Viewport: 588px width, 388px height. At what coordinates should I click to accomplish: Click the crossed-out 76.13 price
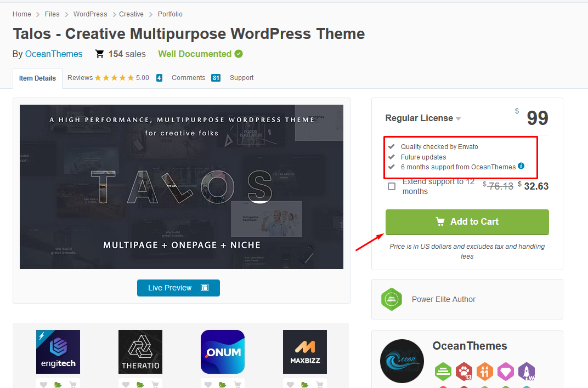tap(501, 186)
